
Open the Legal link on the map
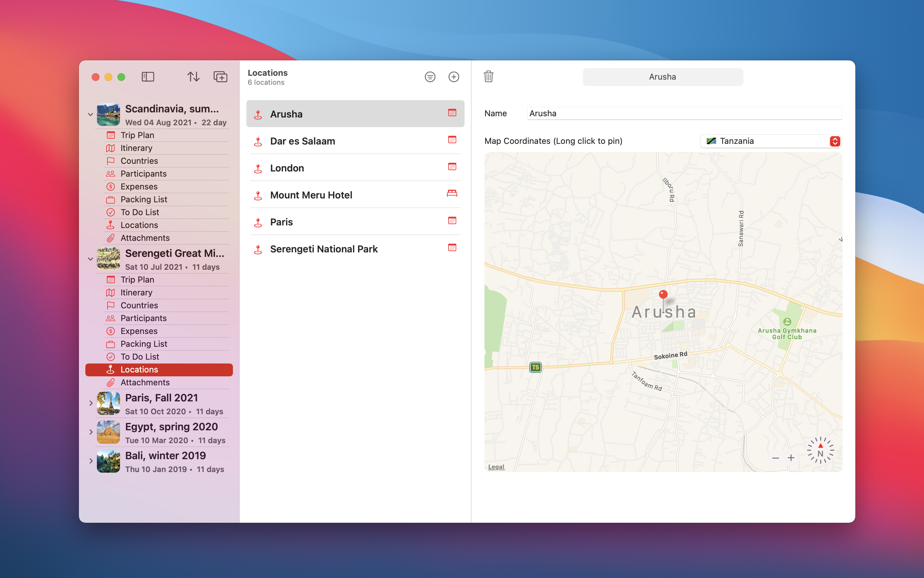[x=496, y=467]
